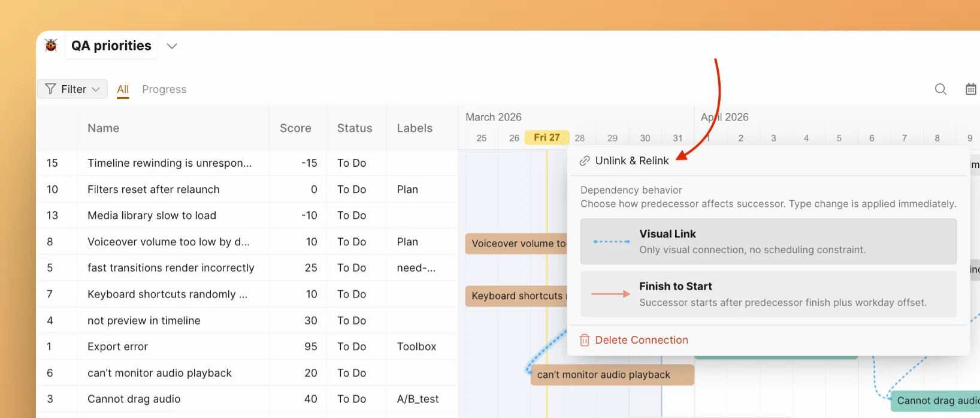Click the trash icon for Delete Connection
The height and width of the screenshot is (418, 980).
(x=585, y=340)
